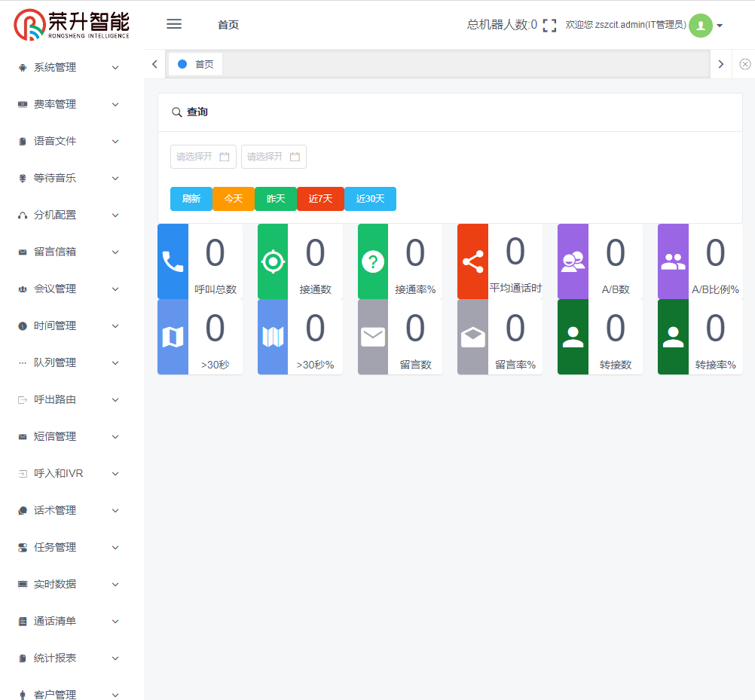Click the person icon for 转接率%
This screenshot has height=700, width=755.
pos(673,337)
